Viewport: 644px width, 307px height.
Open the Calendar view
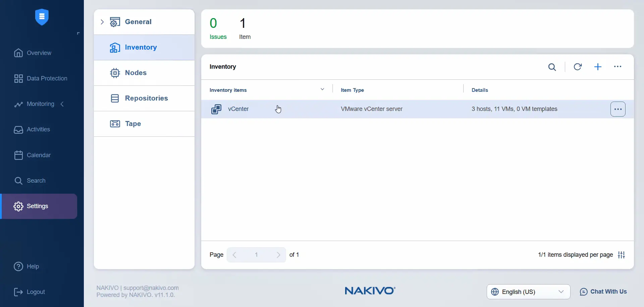(x=39, y=155)
